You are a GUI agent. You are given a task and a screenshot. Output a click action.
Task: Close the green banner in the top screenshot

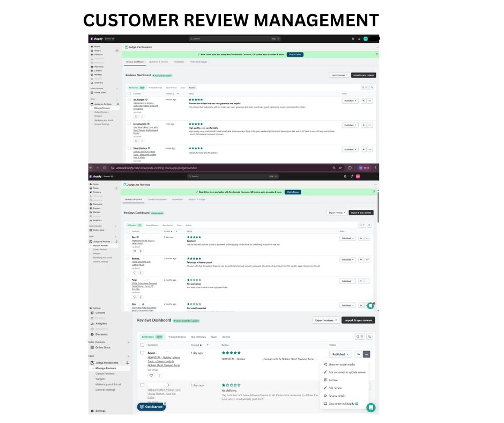[377, 54]
